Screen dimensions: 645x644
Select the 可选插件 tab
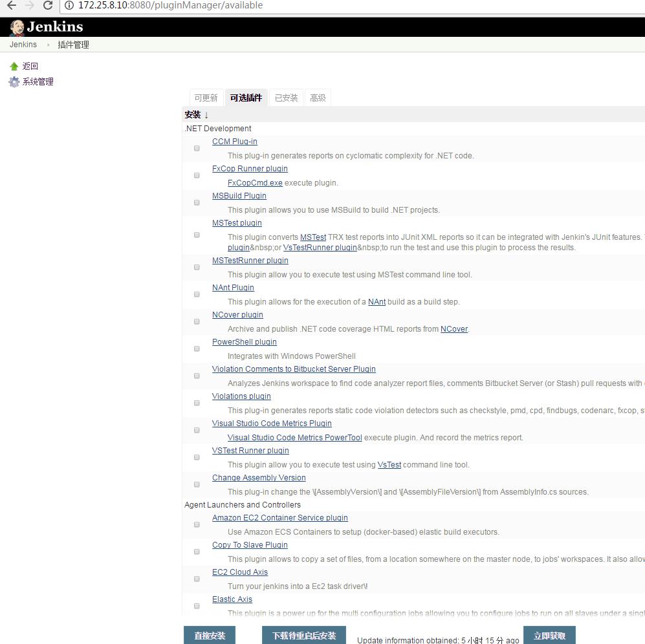coord(246,98)
